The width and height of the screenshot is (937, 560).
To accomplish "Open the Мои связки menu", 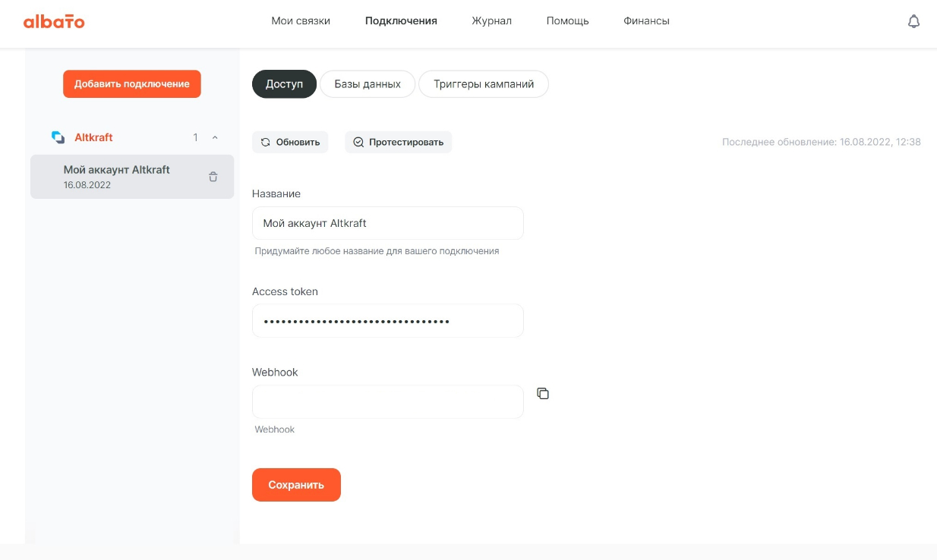I will click(301, 21).
